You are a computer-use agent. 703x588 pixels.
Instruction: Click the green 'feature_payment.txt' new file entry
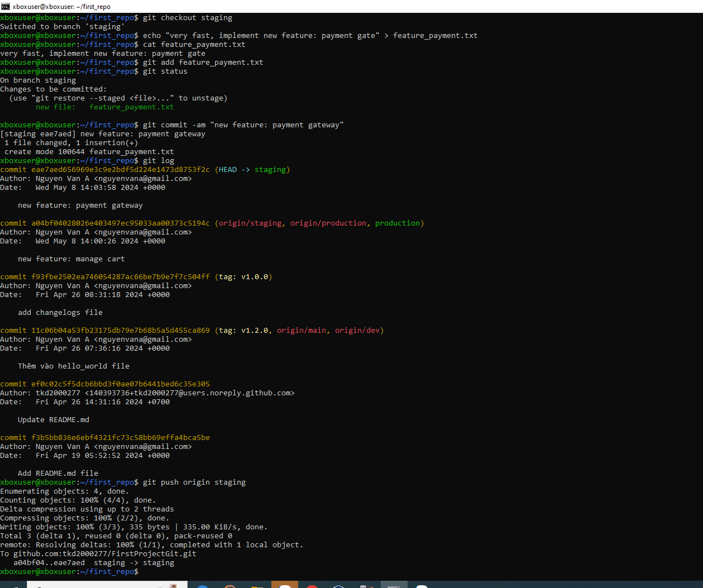pyautogui.click(x=131, y=107)
